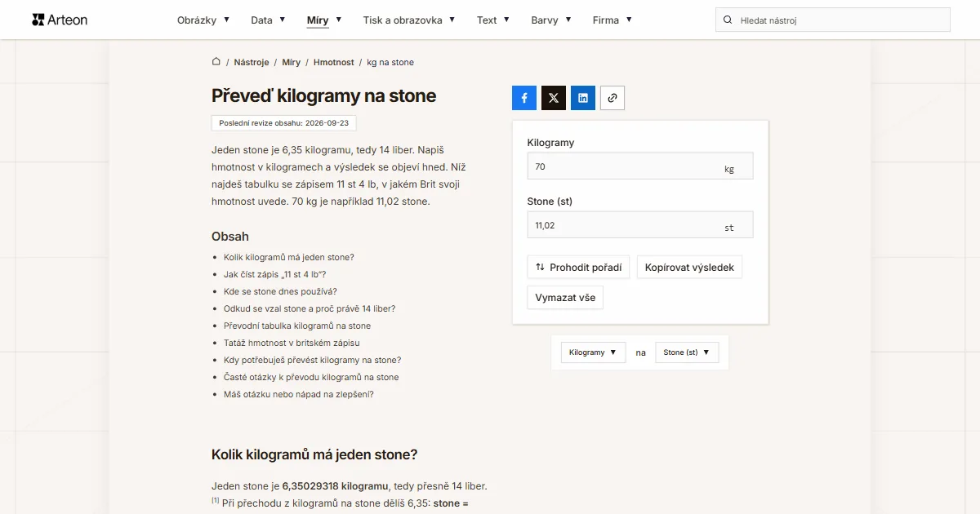
Task: Share page on LinkedIn
Action: click(583, 98)
